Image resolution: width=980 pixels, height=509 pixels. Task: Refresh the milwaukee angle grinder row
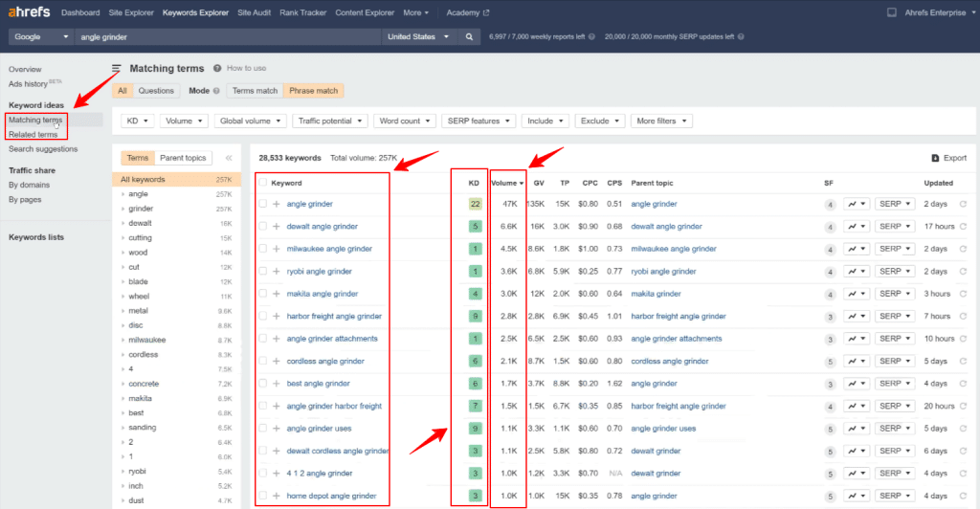point(963,249)
